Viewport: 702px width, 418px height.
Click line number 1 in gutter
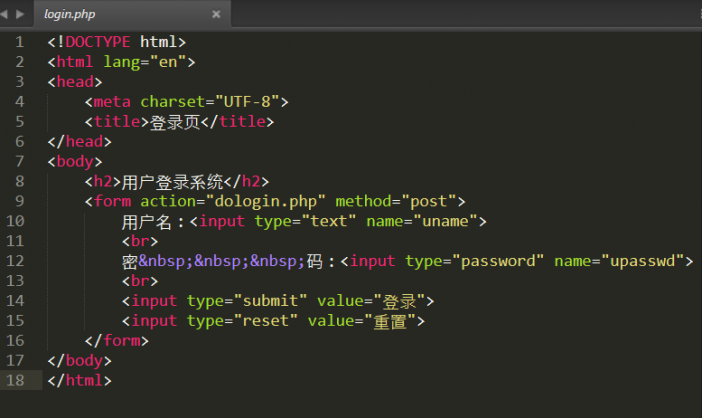tap(19, 42)
